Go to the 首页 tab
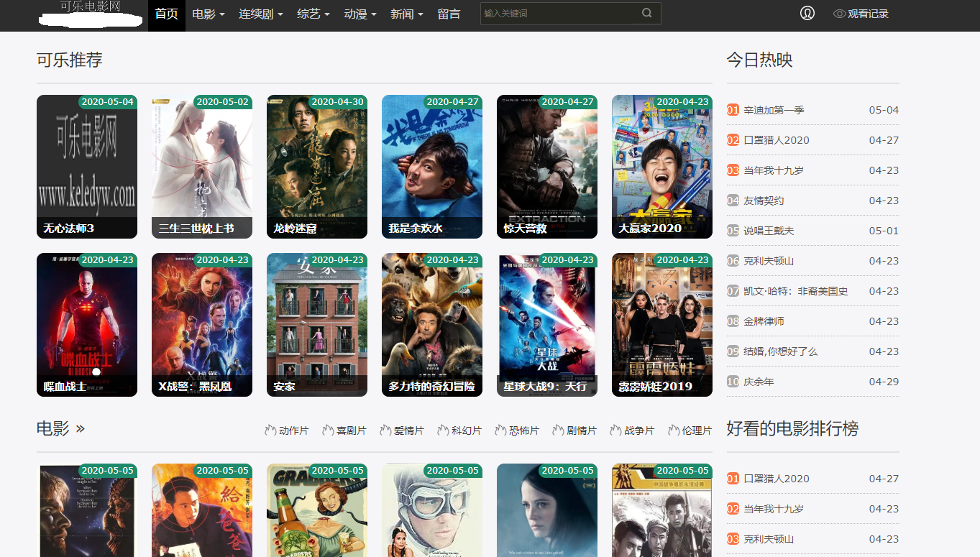The width and height of the screenshot is (980, 557). pos(167,14)
